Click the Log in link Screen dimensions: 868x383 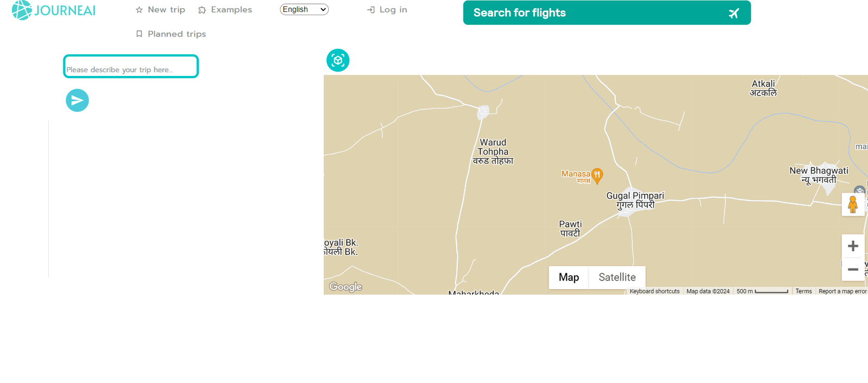(x=387, y=10)
